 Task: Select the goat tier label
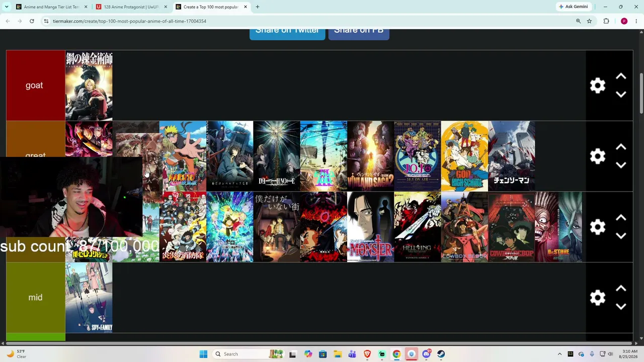point(35,85)
